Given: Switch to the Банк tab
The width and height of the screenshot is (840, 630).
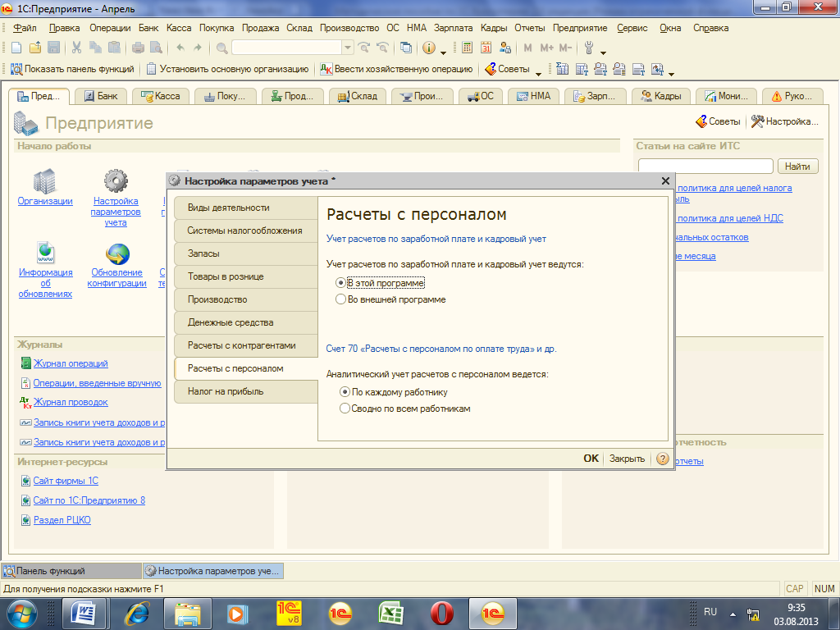Looking at the screenshot, I should click(100, 96).
